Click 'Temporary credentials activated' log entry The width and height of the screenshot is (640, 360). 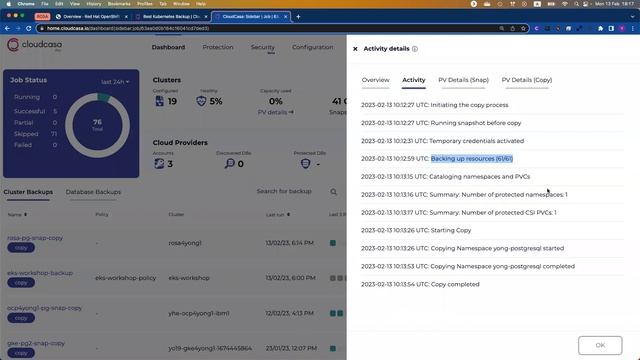coord(442,141)
